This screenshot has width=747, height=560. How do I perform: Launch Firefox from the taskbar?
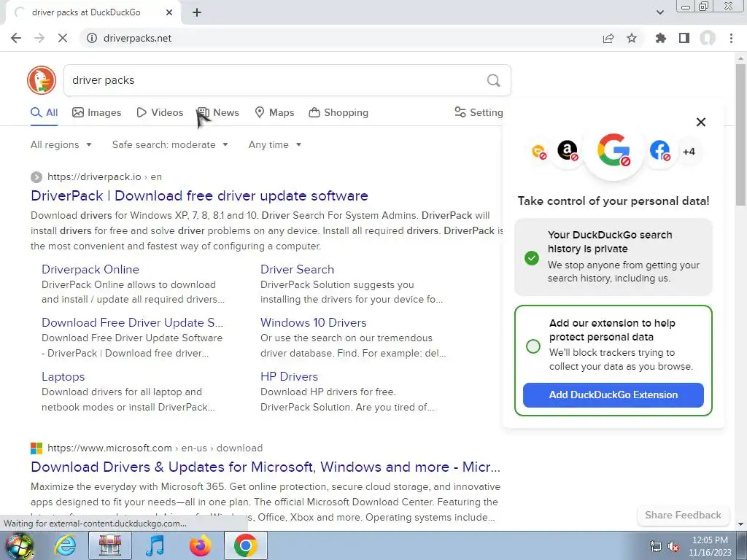pyautogui.click(x=200, y=545)
